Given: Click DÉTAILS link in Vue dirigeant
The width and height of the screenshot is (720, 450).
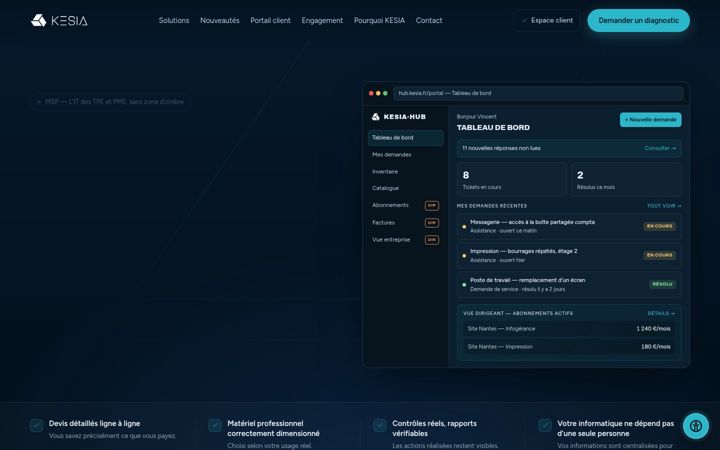Looking at the screenshot, I should [x=661, y=313].
